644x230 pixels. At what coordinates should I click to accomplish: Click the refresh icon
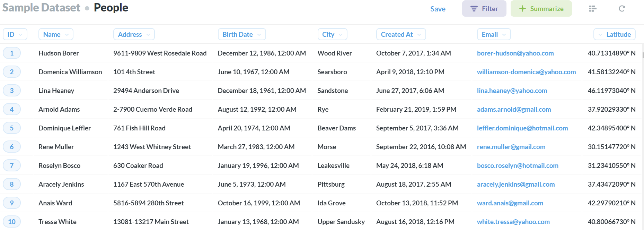pyautogui.click(x=622, y=9)
